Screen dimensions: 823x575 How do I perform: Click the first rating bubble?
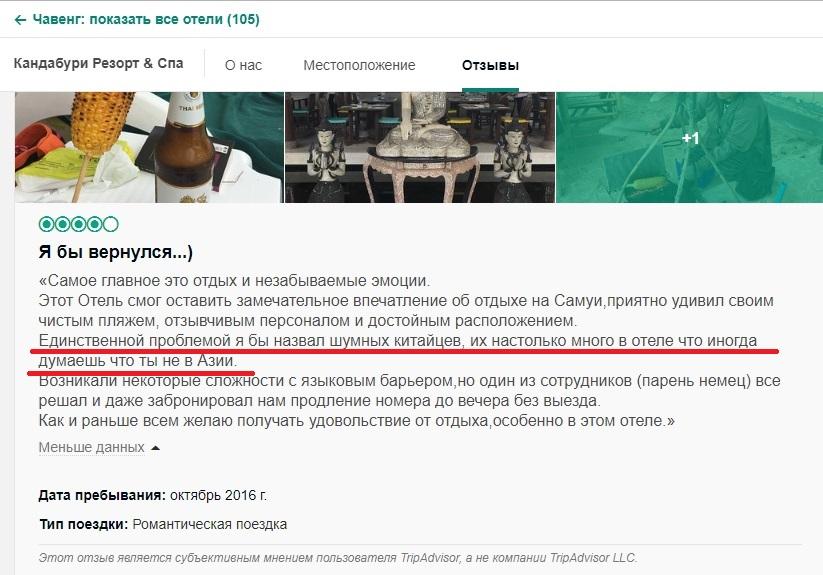[47, 225]
